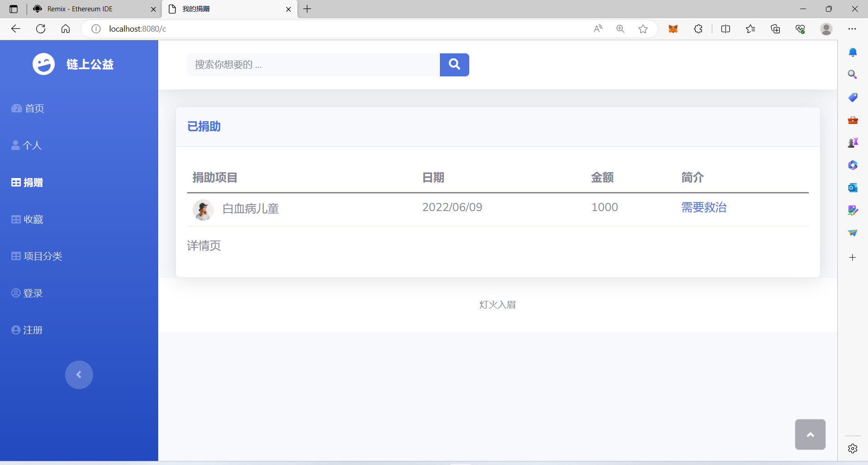The image size is (868, 465).
Task: Click the browser home icon
Action: point(66,29)
